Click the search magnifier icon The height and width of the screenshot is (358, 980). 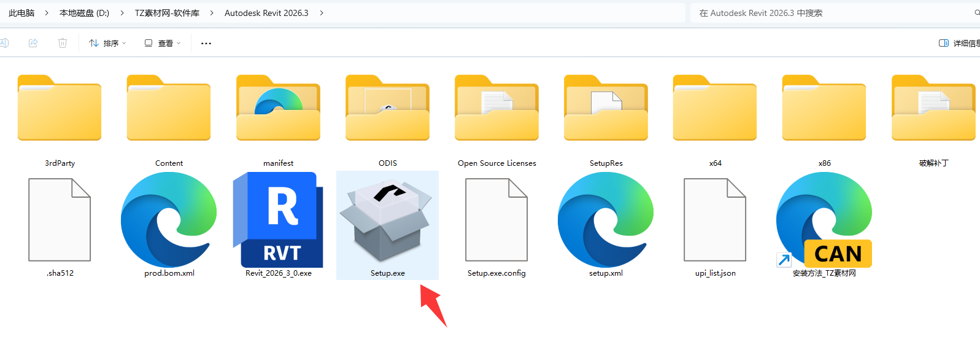pos(977,13)
